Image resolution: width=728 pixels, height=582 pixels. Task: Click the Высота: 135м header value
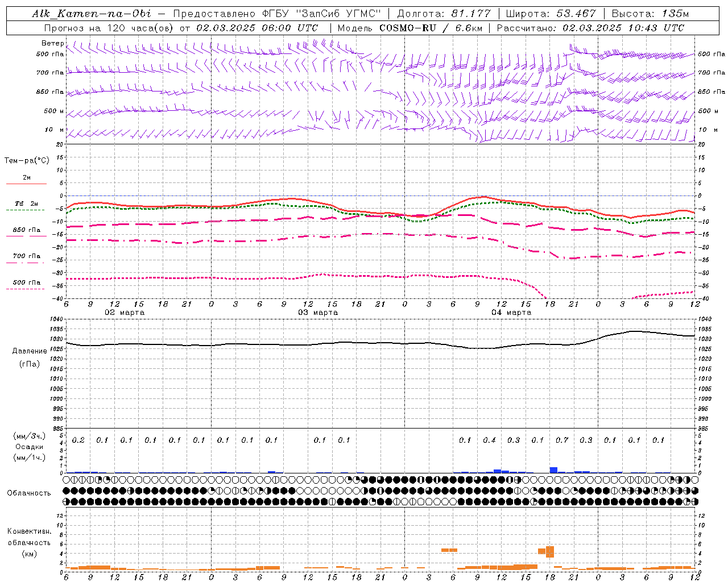(650, 14)
